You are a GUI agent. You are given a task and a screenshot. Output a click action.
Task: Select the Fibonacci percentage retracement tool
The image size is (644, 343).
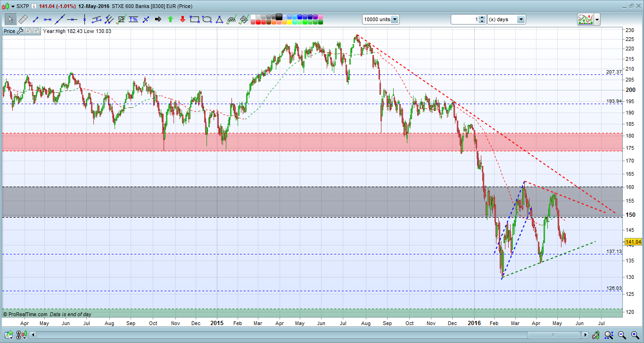tap(133, 19)
